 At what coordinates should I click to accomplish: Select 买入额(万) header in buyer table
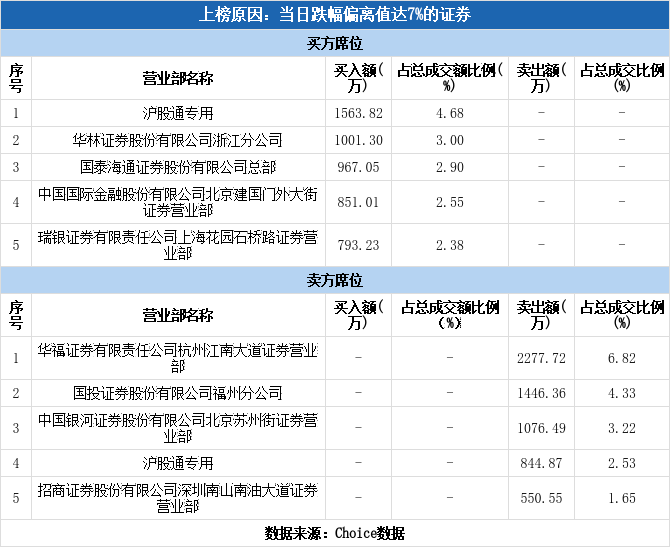point(359,78)
